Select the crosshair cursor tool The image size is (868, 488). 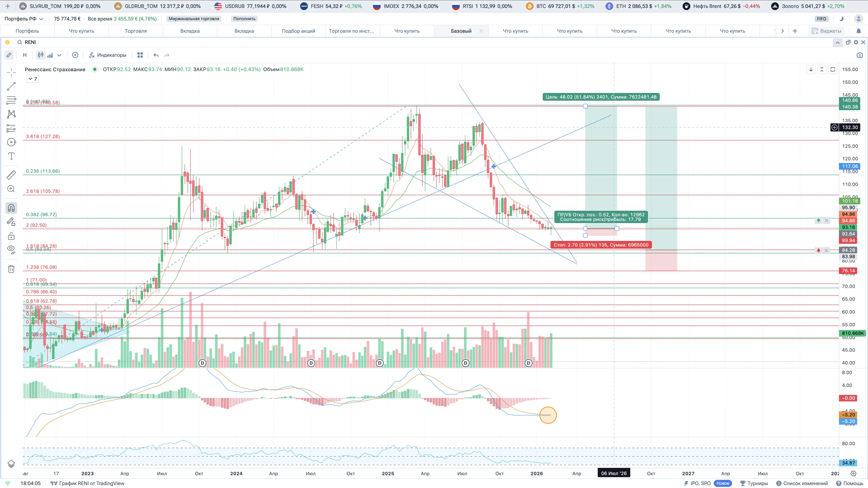point(11,72)
